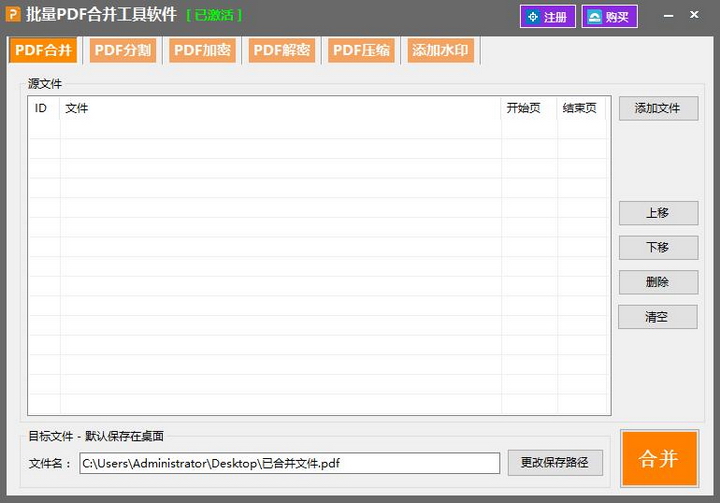Image resolution: width=720 pixels, height=503 pixels.
Task: Click the 文件 column header
Action: click(x=281, y=108)
